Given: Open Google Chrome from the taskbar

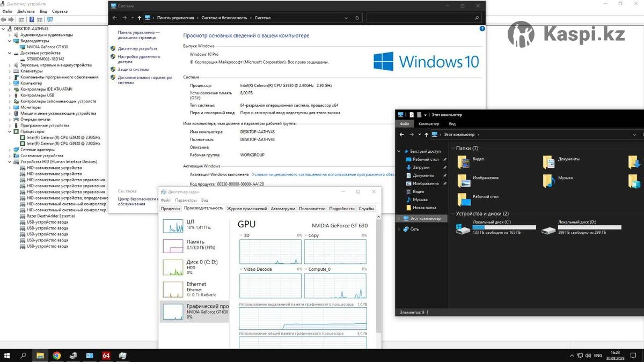Looking at the screenshot, I should (x=57, y=356).
